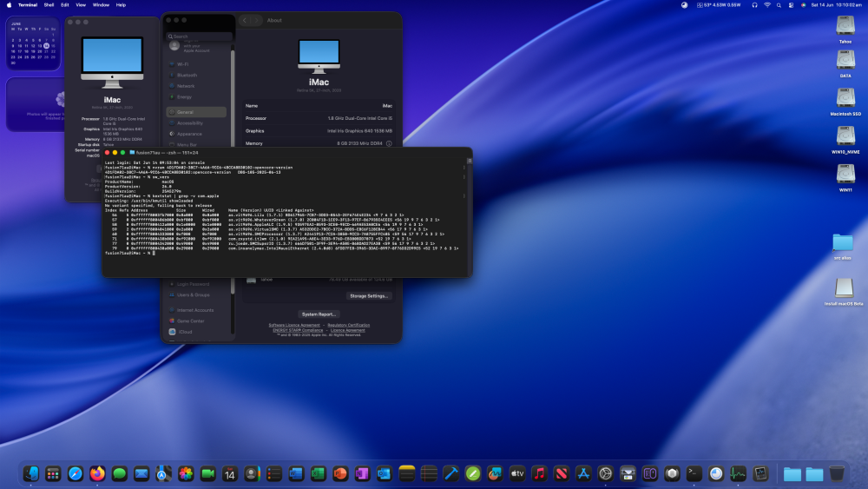Select Game Center in Settings sidebar
868x489 pixels.
pos(196,321)
